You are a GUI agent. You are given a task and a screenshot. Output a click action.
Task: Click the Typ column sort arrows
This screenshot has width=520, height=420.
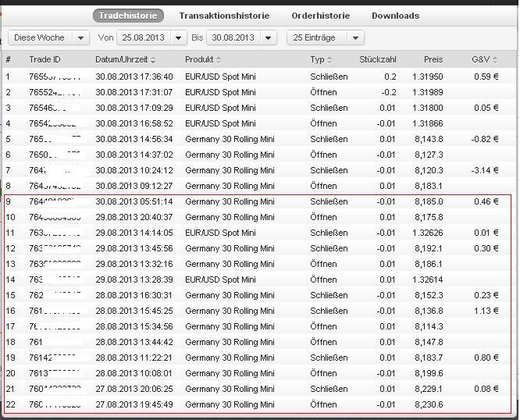[x=329, y=60]
